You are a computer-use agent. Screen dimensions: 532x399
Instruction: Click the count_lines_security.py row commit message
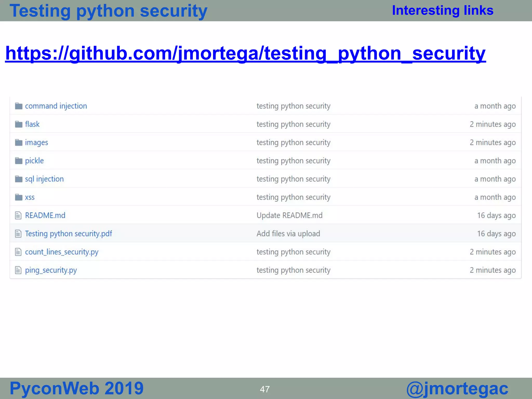[294, 252]
